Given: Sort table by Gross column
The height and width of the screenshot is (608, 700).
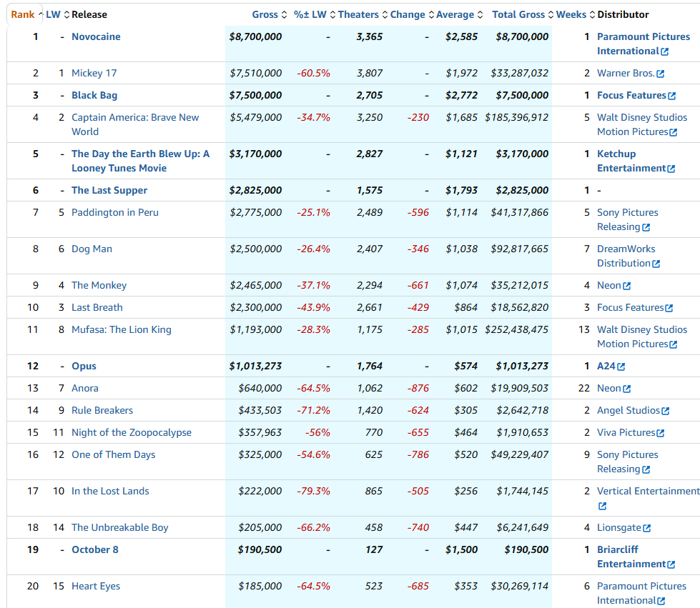Looking at the screenshot, I should click(x=265, y=14).
